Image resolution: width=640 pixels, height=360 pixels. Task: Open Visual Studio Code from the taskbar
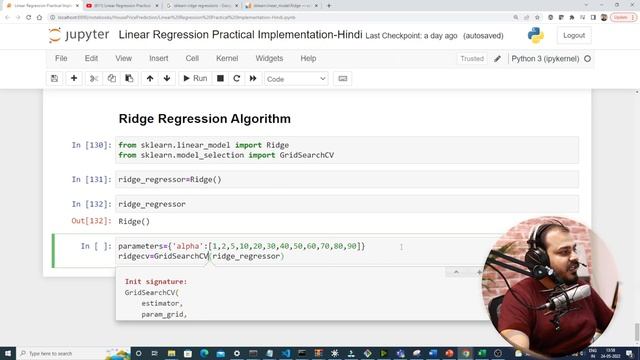click(286, 353)
